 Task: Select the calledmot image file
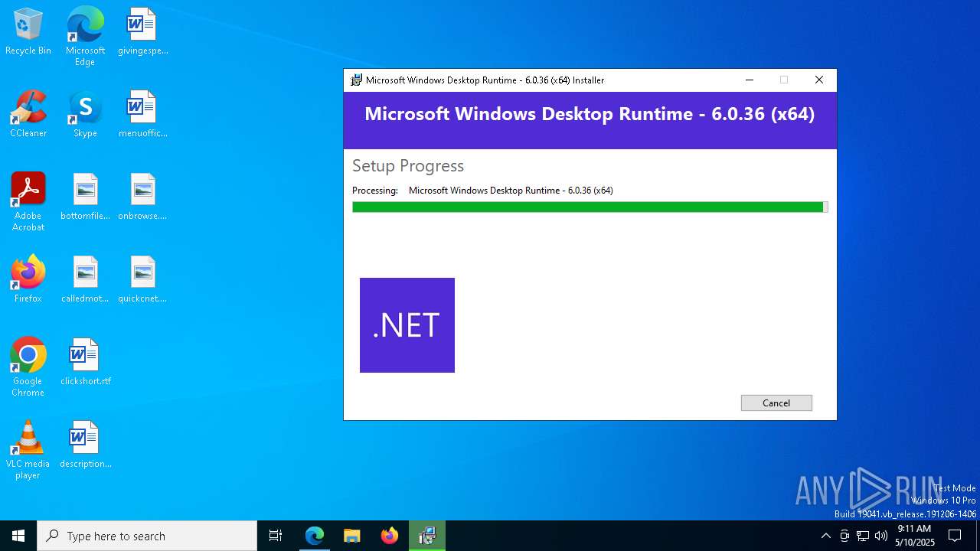(x=85, y=280)
